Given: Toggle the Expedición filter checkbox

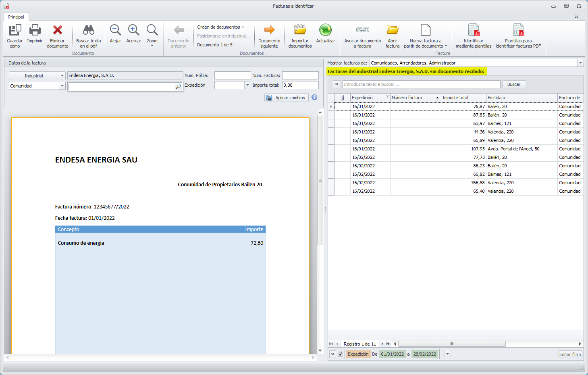Looking at the screenshot, I should click(x=341, y=354).
